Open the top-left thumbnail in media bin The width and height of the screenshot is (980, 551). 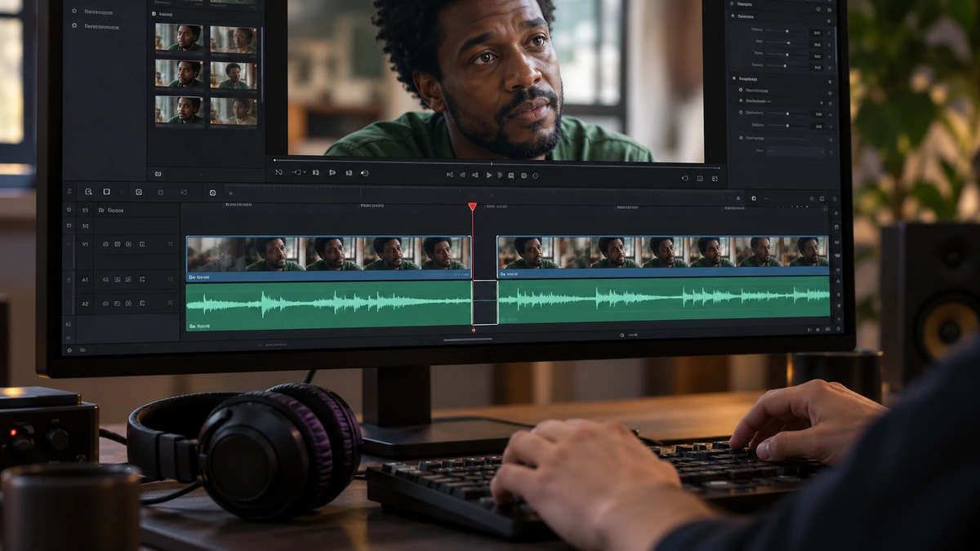pos(179,38)
